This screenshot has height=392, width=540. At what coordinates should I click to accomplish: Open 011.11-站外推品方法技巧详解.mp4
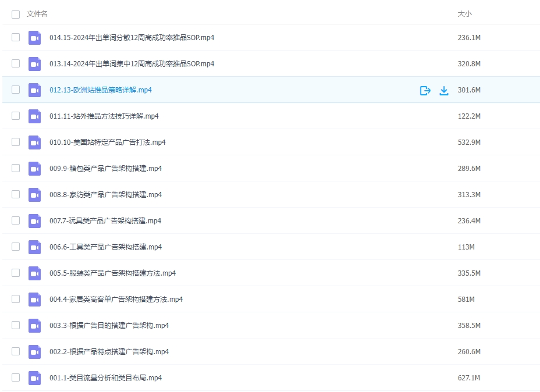[x=104, y=116]
